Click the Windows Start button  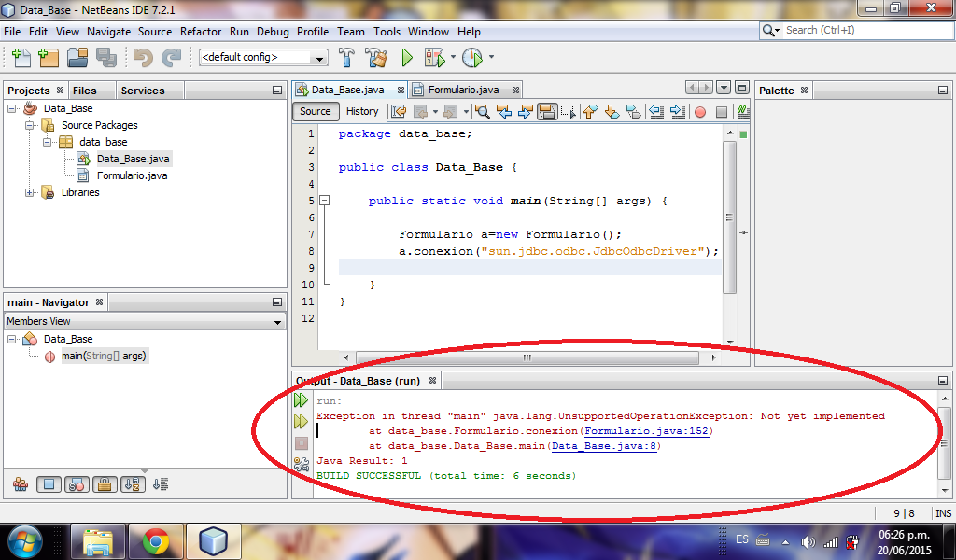pyautogui.click(x=25, y=541)
